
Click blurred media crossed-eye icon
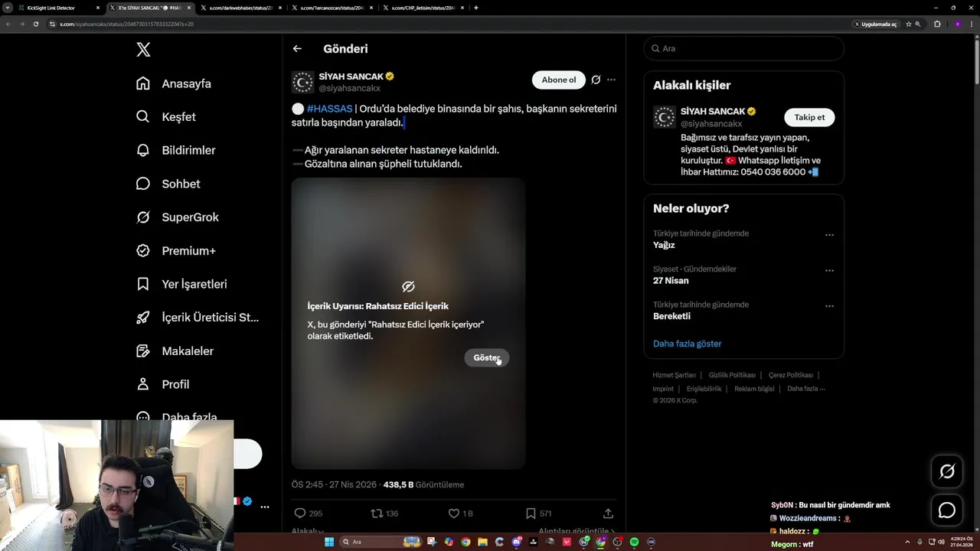(408, 286)
